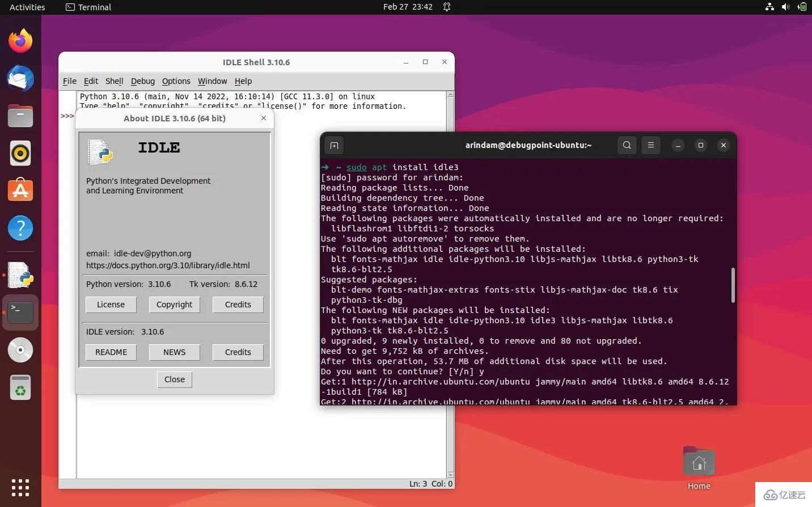The height and width of the screenshot is (507, 812).
Task: Open the Options menu in IDLE Shell
Action: pos(176,81)
